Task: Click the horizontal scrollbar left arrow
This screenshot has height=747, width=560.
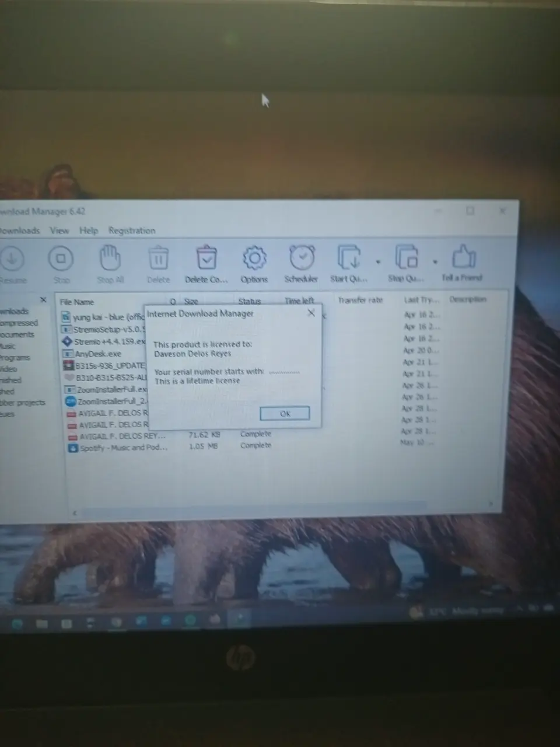Action: [74, 513]
